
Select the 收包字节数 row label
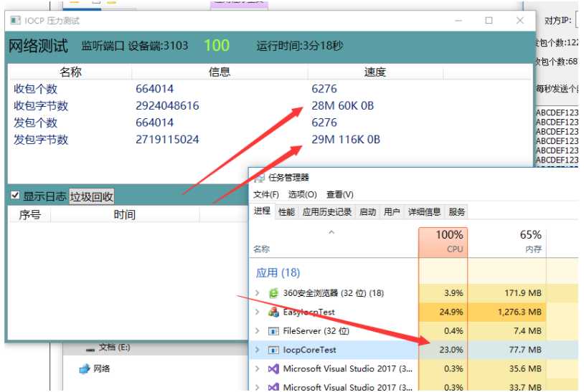[41, 105]
